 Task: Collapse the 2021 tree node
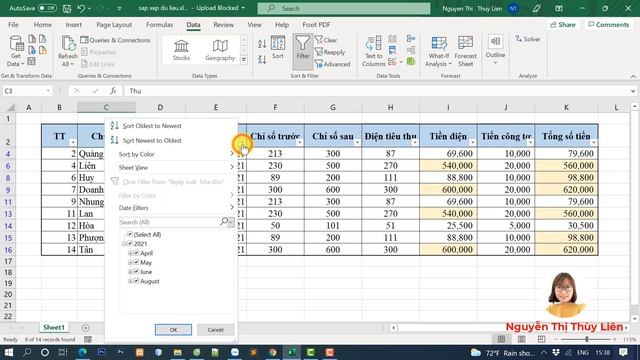(x=124, y=244)
